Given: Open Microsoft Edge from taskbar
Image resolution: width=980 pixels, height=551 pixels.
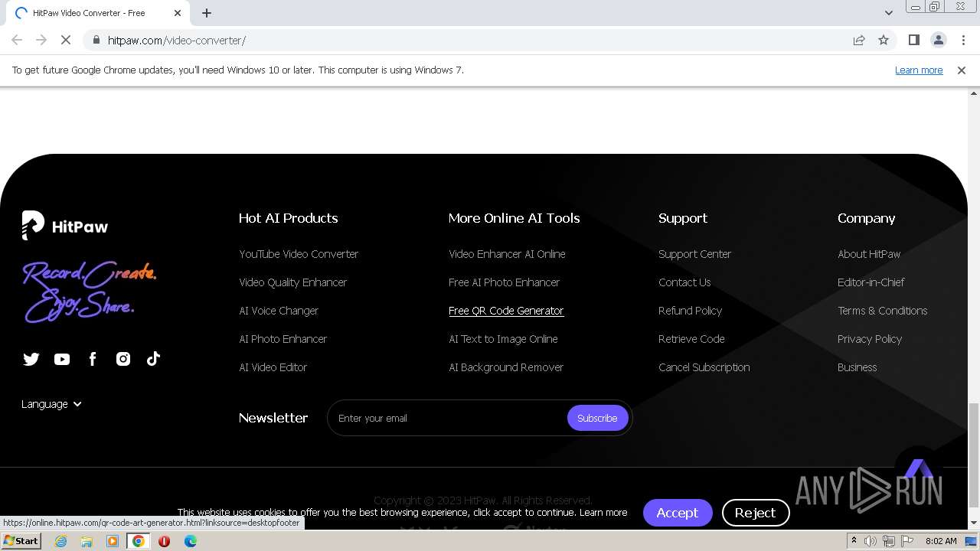Looking at the screenshot, I should (190, 541).
